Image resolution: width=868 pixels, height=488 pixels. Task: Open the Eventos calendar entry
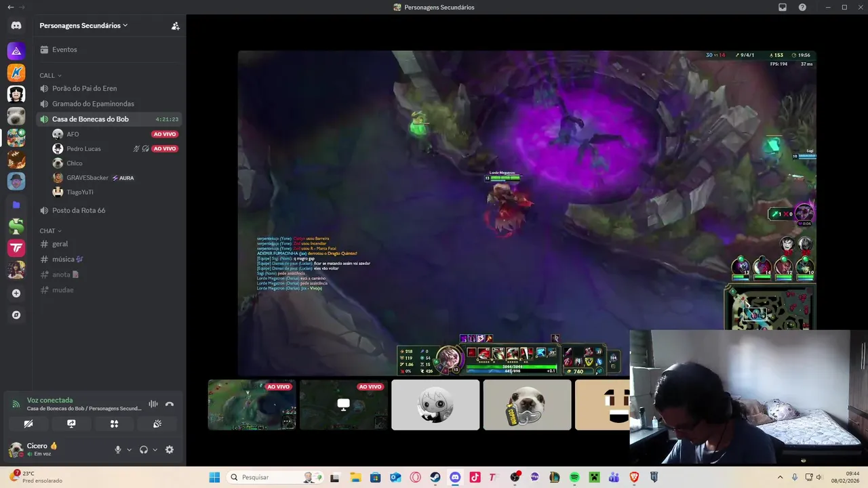click(108, 49)
